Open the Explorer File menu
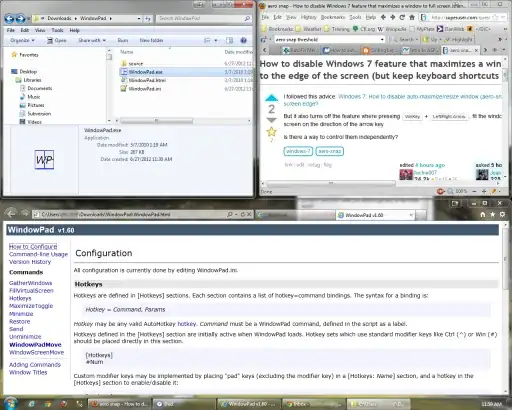The image size is (512, 410). tap(11, 30)
